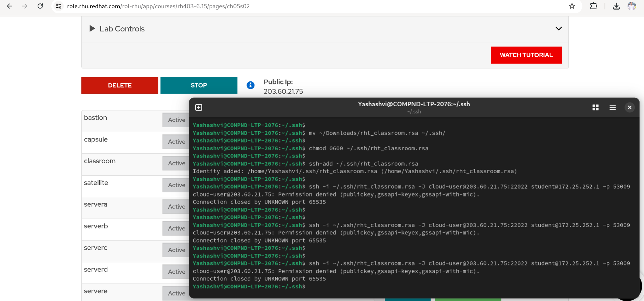
Task: Select the bastion machine row
Action: (x=135, y=121)
